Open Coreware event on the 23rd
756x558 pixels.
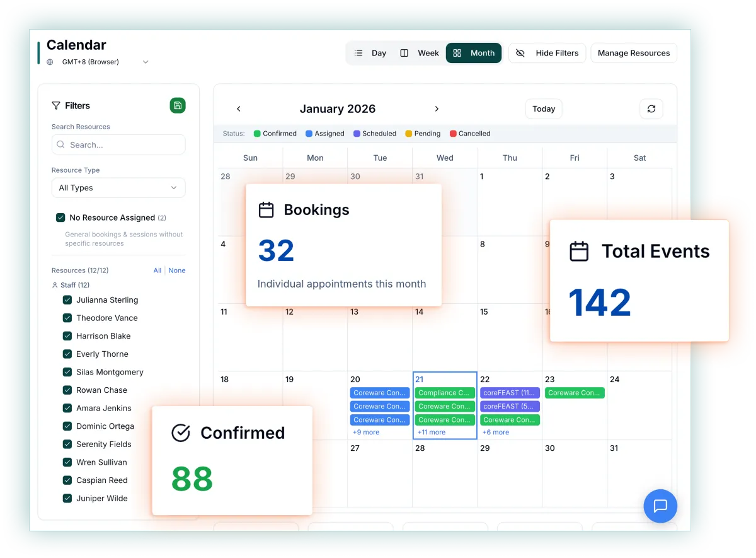(x=575, y=393)
